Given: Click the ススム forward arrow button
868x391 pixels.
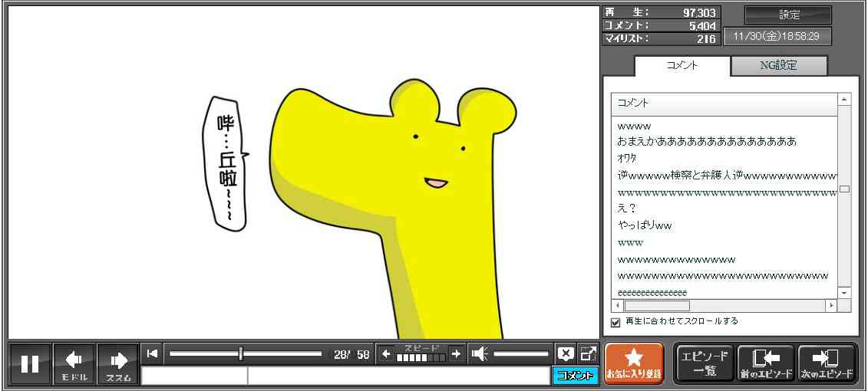Looking at the screenshot, I should (118, 363).
